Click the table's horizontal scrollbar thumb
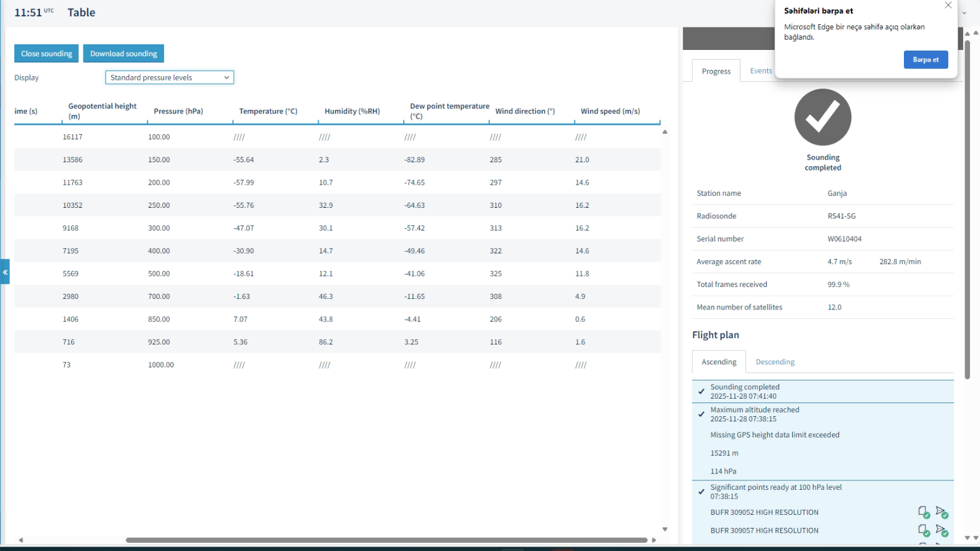Image resolution: width=980 pixels, height=551 pixels. (387, 540)
